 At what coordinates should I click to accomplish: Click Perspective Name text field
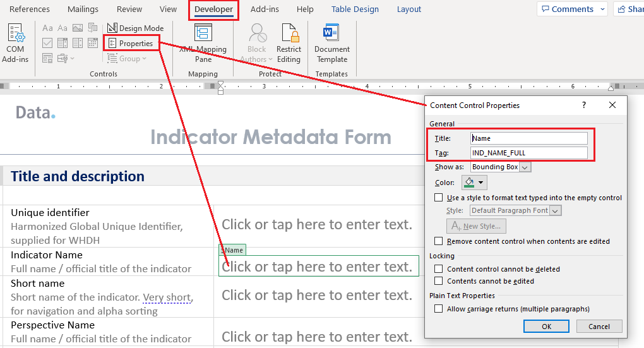317,337
